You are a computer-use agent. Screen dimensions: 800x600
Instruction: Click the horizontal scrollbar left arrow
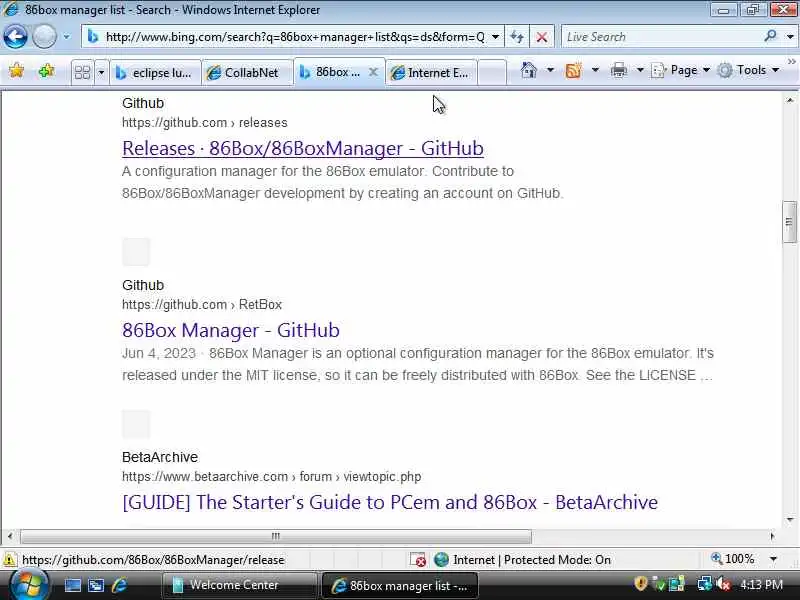tap(10, 536)
